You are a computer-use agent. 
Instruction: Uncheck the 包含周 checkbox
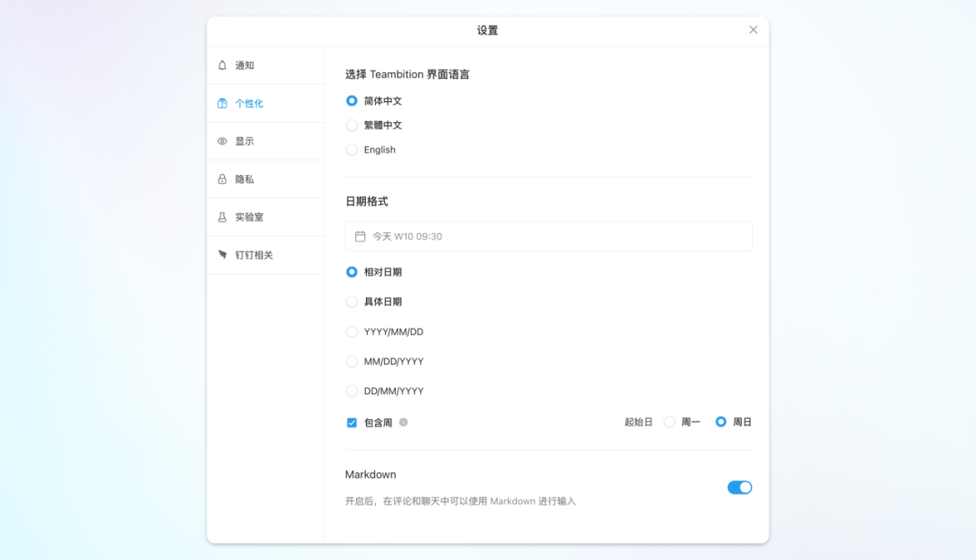352,422
